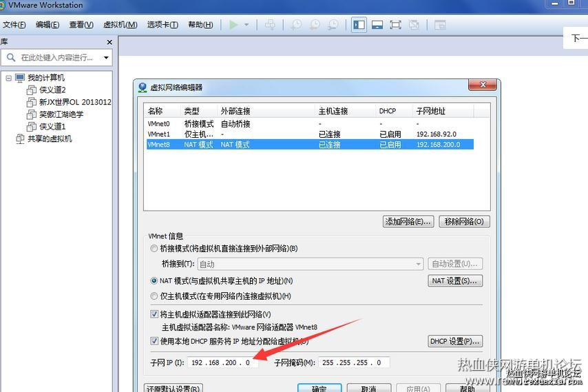Open the power-on options dropdown arrow
Viewport: 588px width, 392px height.
pos(246,25)
